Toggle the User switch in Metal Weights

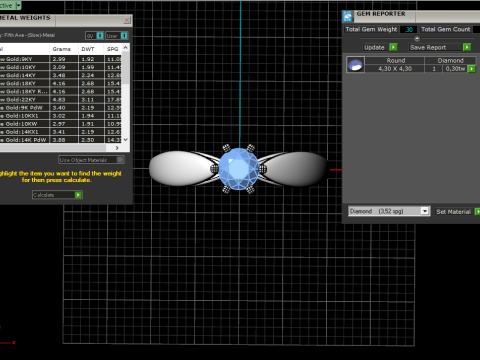coord(124,36)
